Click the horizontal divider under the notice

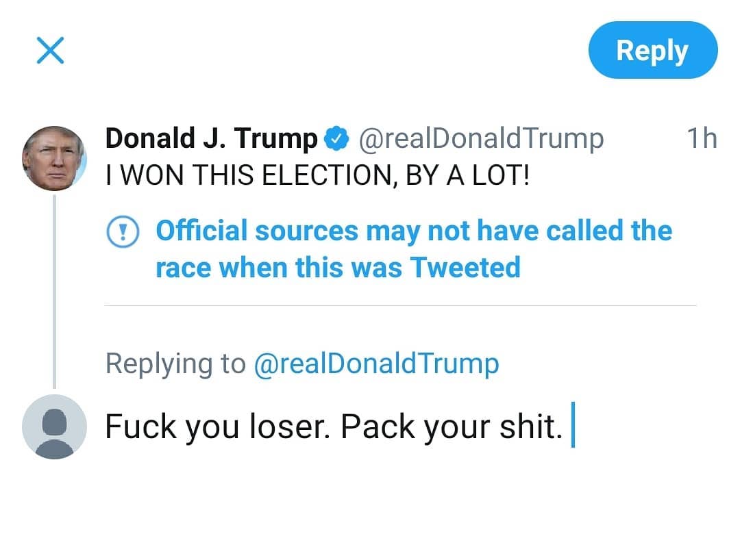click(400, 305)
